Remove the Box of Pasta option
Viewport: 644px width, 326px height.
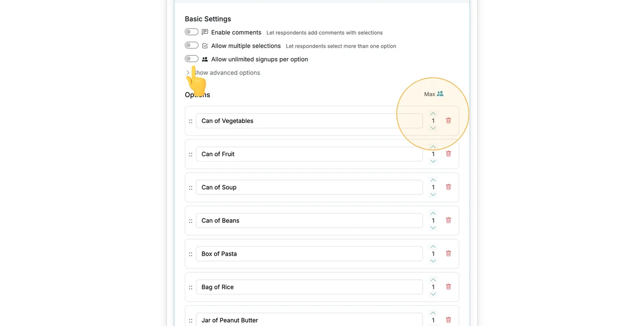point(449,253)
